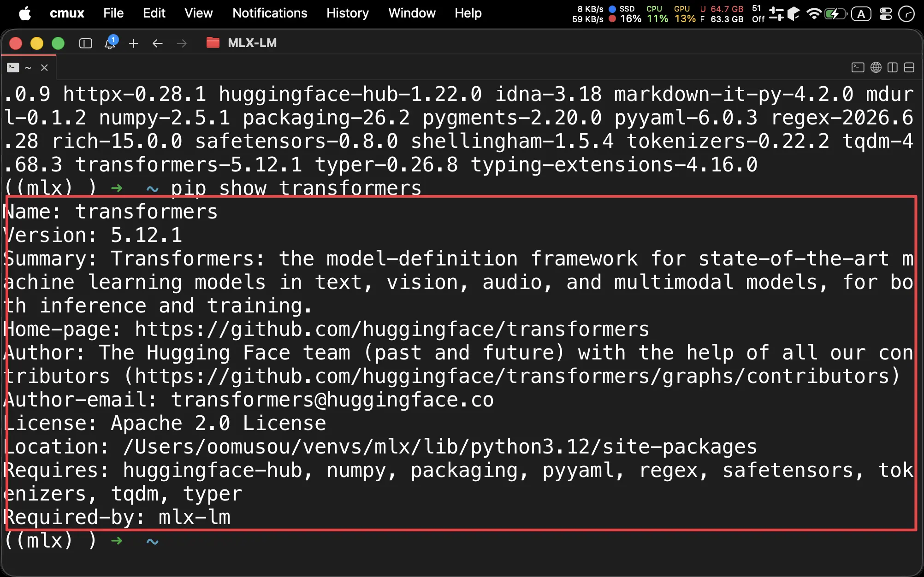This screenshot has width=924, height=577.
Task: Click the "License: Apache 2.0 License" line
Action: tap(165, 423)
